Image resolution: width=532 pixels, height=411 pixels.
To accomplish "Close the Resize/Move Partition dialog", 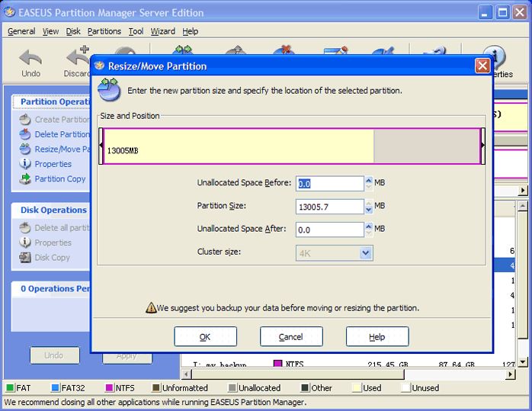I will click(482, 66).
